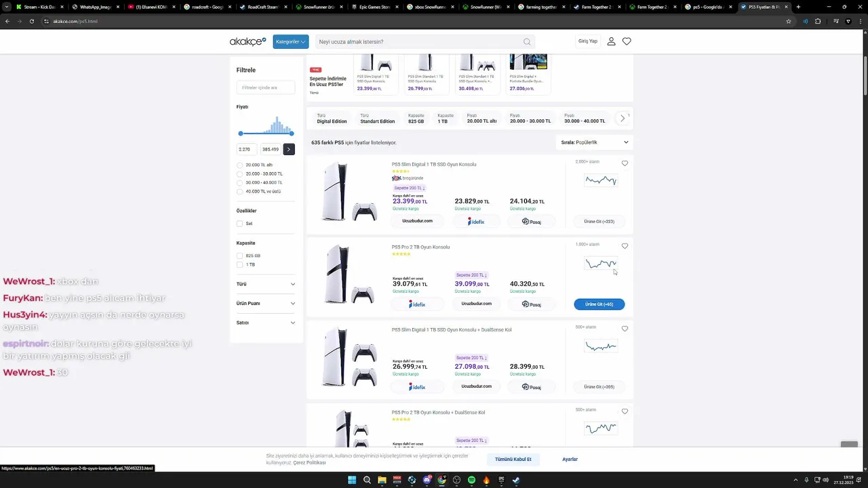Move the maximum price slider handle
The height and width of the screenshot is (488, 868).
pos(292,134)
